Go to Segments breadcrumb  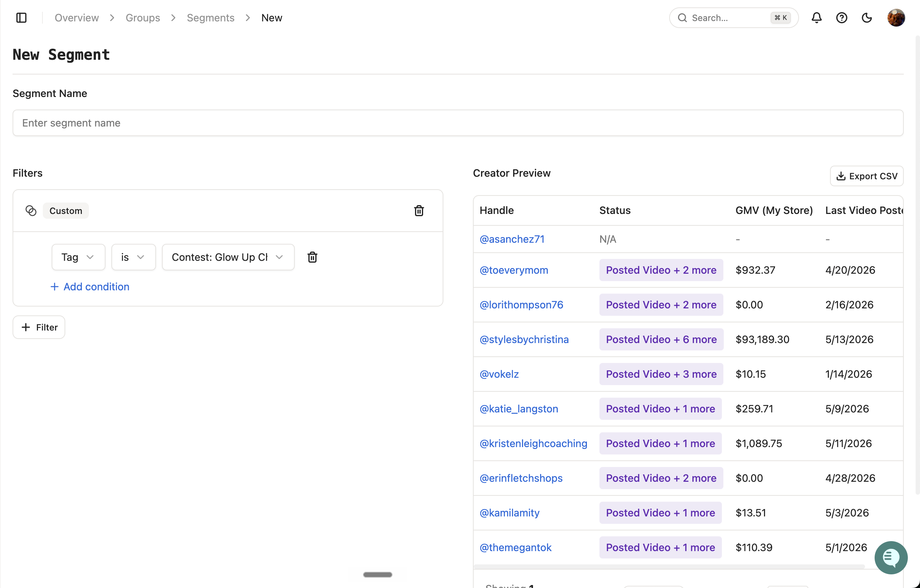[211, 18]
